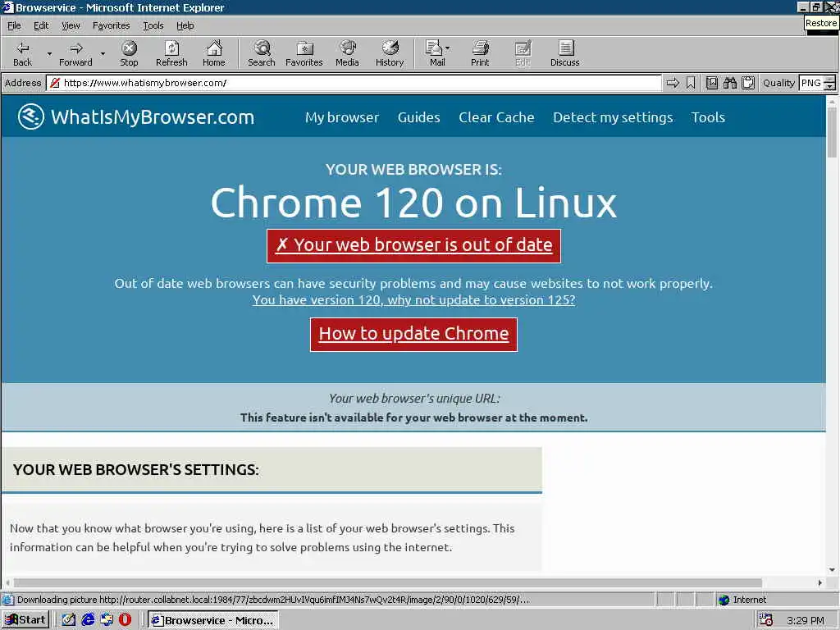Click the address bar URL field
This screenshot has height=630, width=840.
click(x=354, y=83)
